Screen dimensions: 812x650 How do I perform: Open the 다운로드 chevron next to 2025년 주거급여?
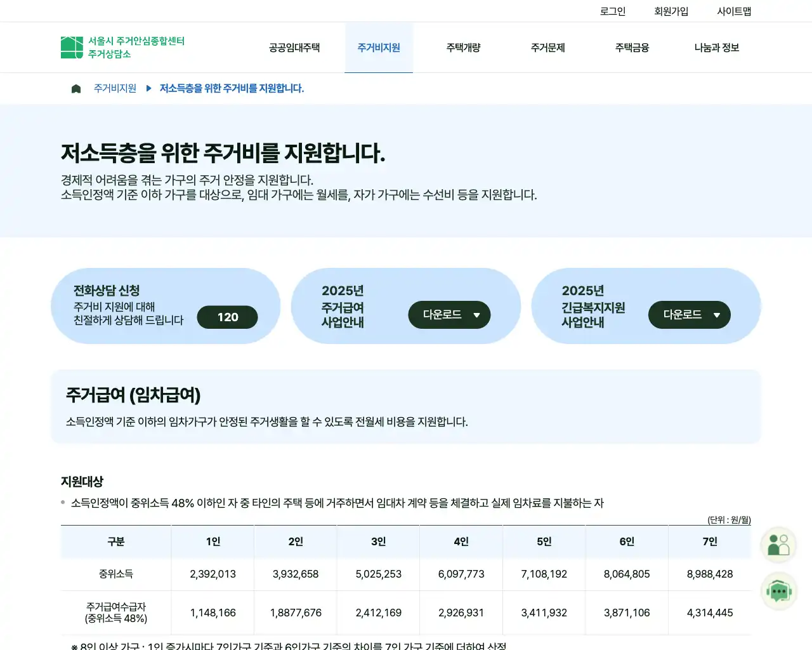pyautogui.click(x=476, y=314)
